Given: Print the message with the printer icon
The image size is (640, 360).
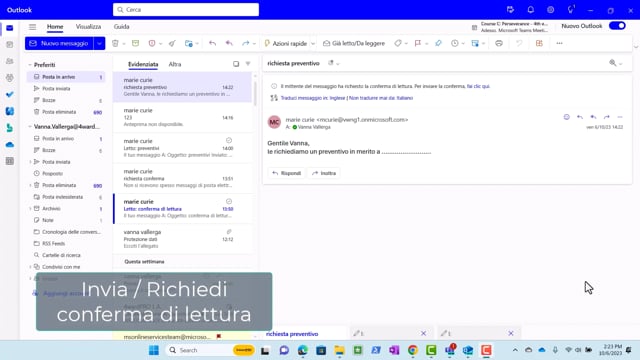Looking at the screenshot, I should tap(499, 43).
